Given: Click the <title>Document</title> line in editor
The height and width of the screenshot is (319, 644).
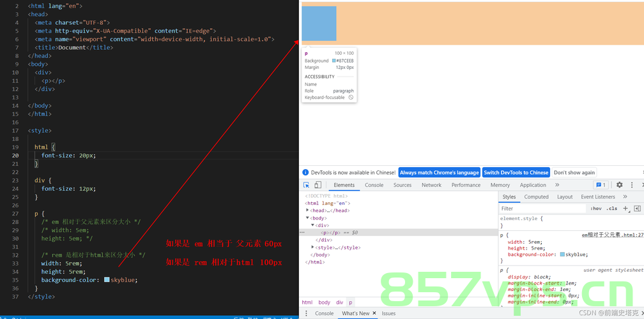Looking at the screenshot, I should (x=73, y=47).
